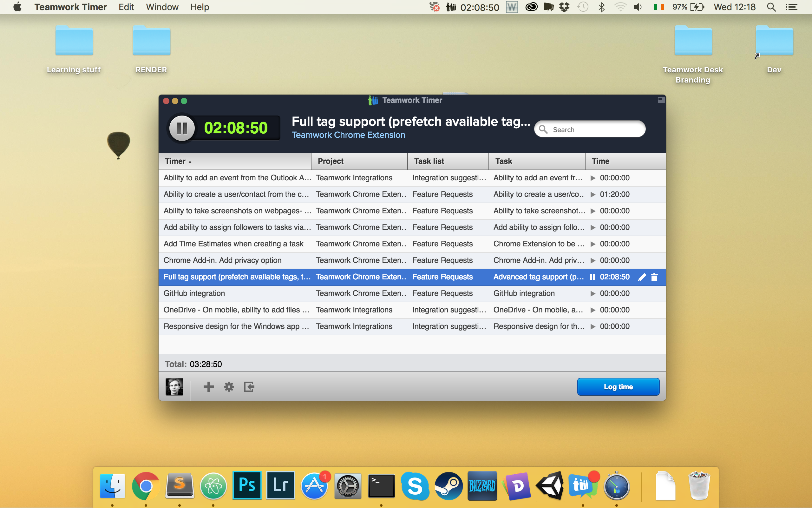
Task: Start timer for Responsive design row
Action: pos(593,327)
